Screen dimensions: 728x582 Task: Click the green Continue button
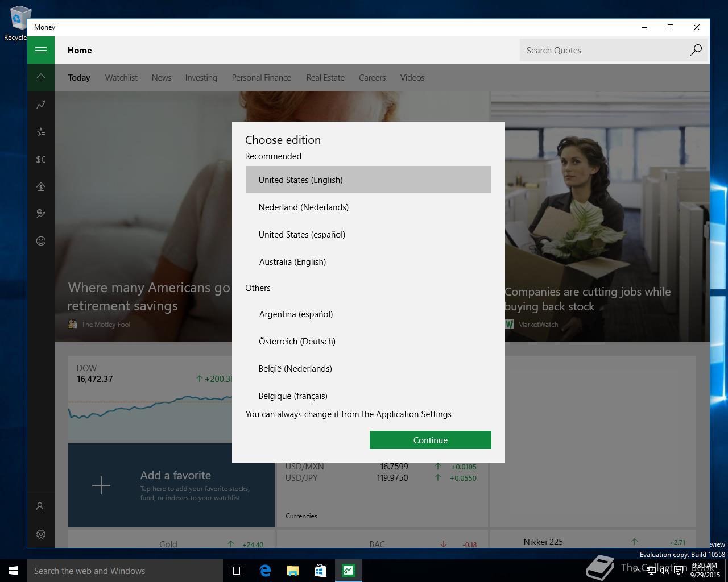(x=431, y=440)
